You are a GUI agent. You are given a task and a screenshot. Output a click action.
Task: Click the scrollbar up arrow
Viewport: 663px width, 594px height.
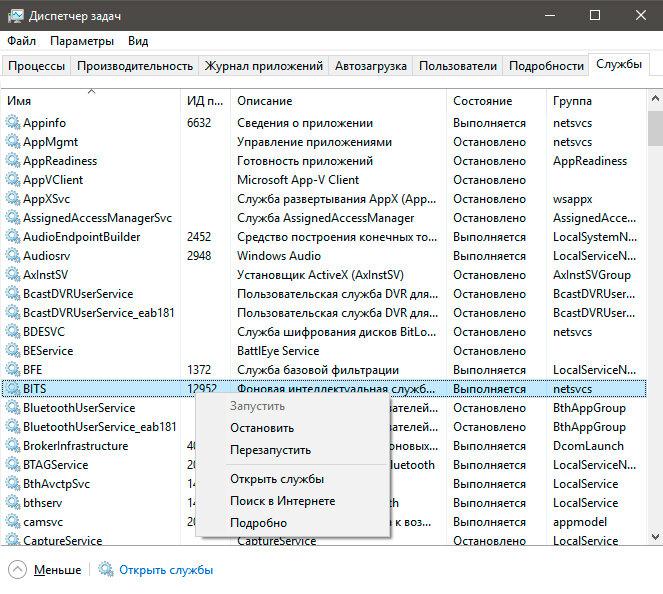[x=655, y=99]
